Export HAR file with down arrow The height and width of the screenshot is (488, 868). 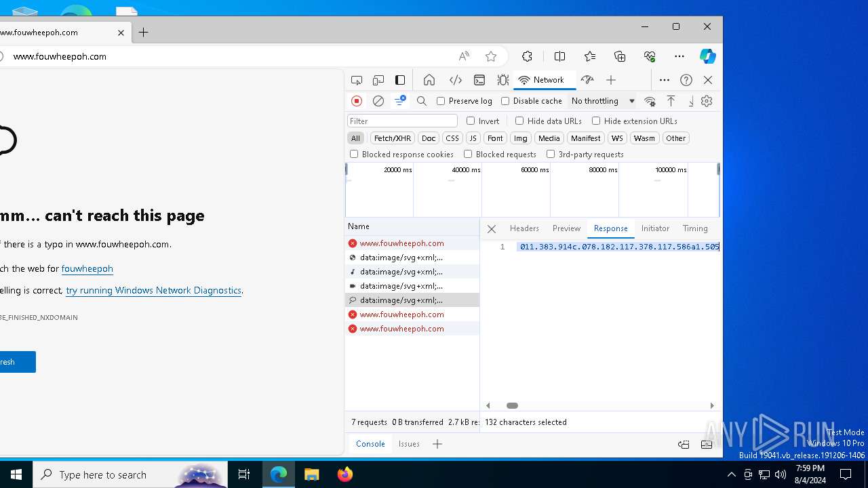click(x=691, y=101)
